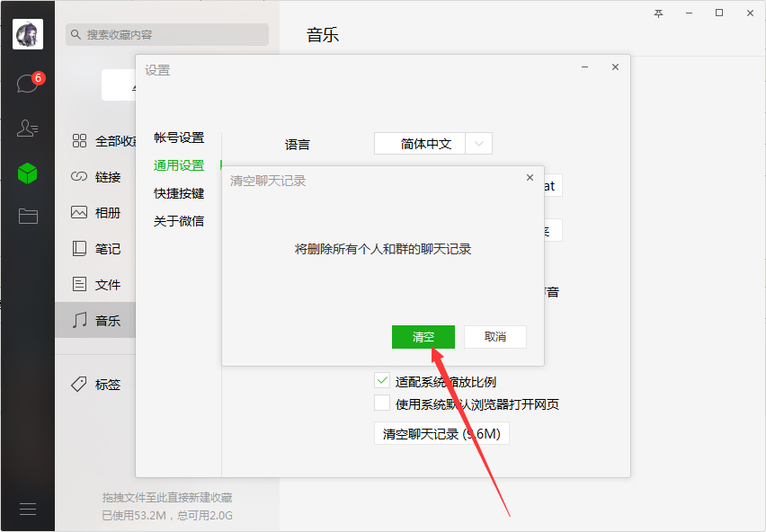
Task: Open the 简体中文 language dropdown
Action: tap(432, 144)
